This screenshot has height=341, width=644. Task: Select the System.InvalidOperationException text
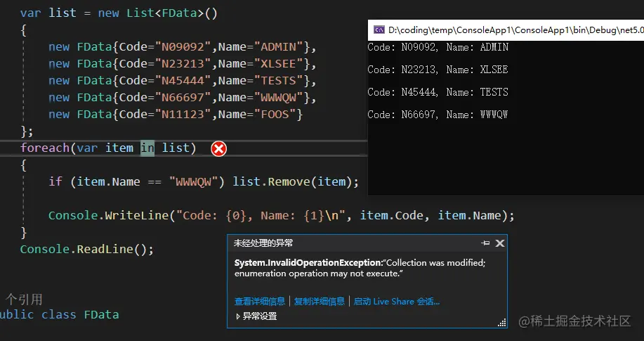pyautogui.click(x=308, y=263)
